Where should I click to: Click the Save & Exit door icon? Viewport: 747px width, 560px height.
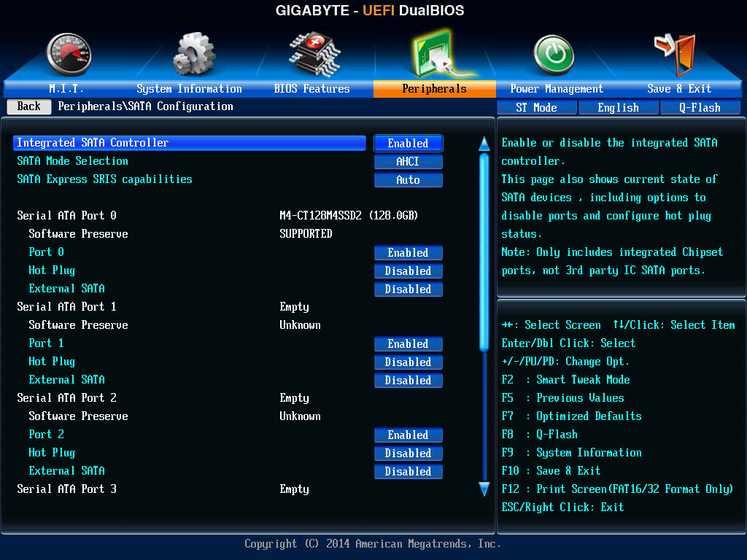(676, 54)
